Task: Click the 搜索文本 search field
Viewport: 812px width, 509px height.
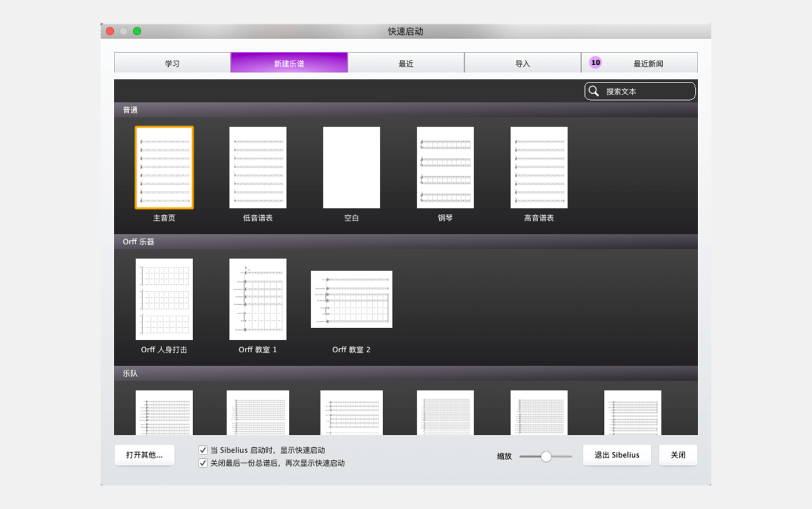Action: [x=646, y=92]
